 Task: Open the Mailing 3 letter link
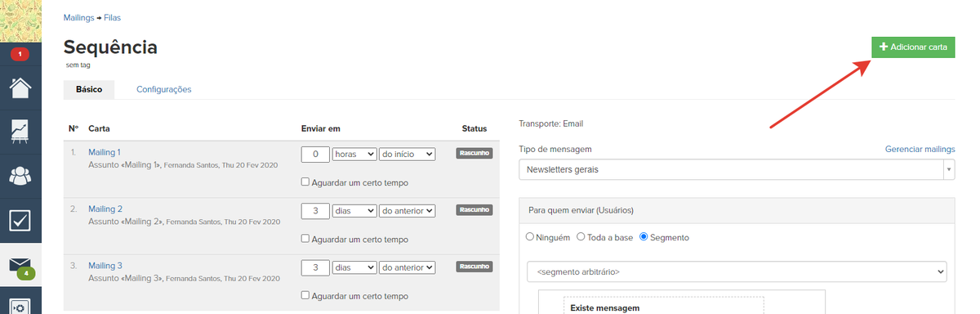coord(105,266)
